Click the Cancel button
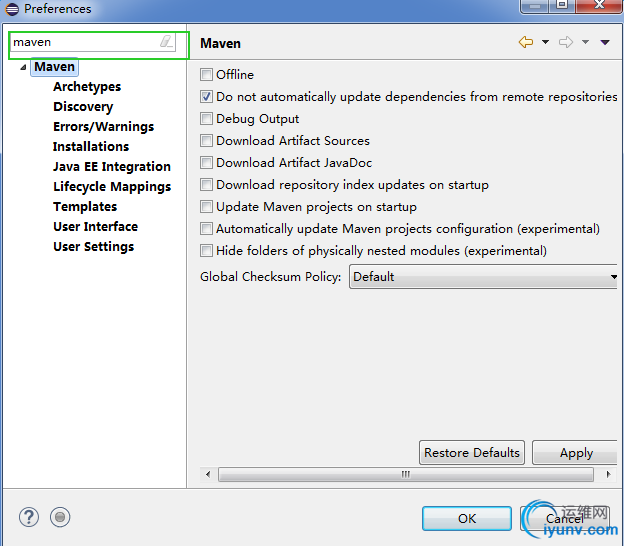Screen dimensions: 624x546 pos(564,519)
